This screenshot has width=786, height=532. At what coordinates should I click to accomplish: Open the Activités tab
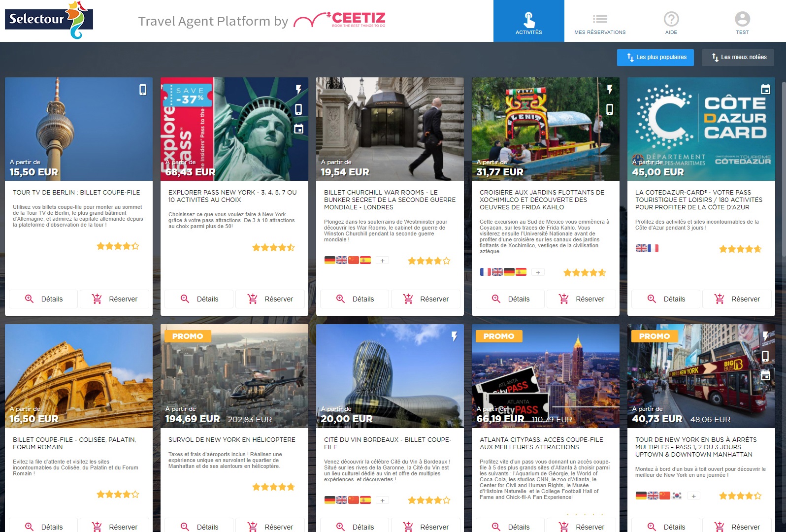click(528, 21)
